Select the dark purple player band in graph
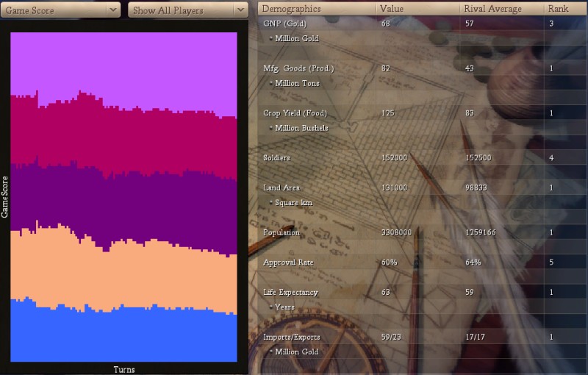The width and height of the screenshot is (588, 375). [x=123, y=208]
